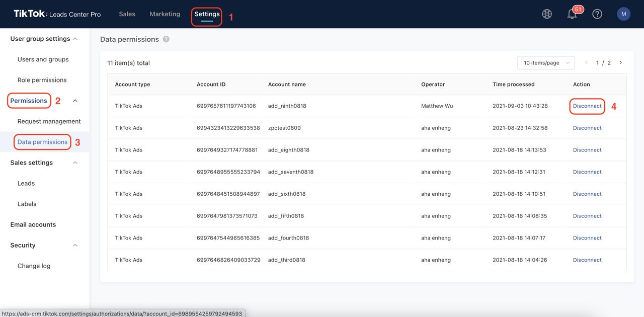The image size is (644, 317).
Task: Open the globe language selector icon
Action: click(x=547, y=14)
